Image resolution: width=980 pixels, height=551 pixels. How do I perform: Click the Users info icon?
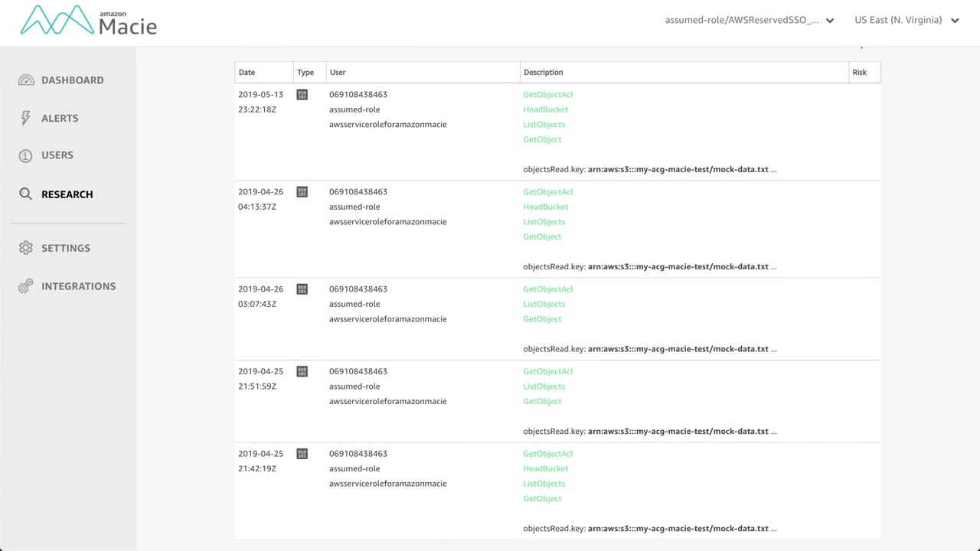click(25, 155)
